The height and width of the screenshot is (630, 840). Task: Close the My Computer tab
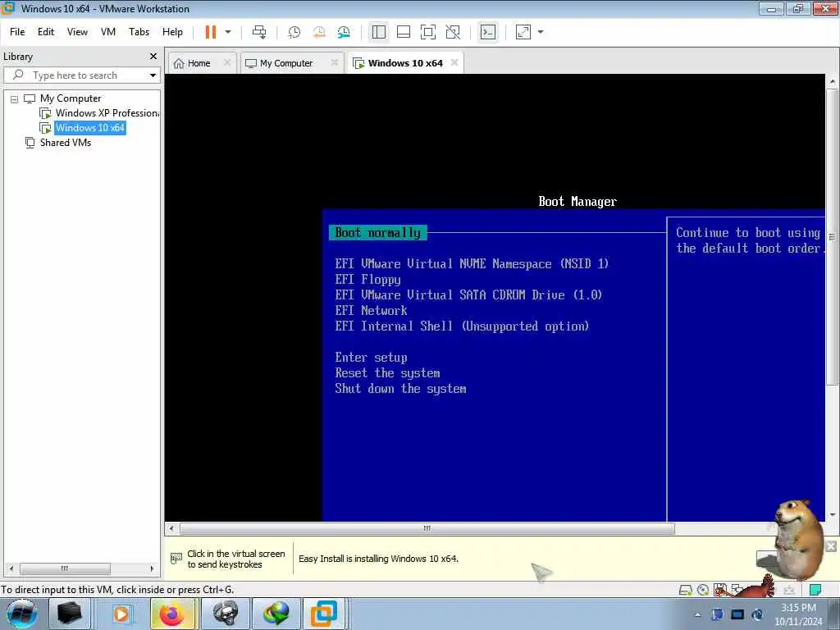(x=335, y=62)
